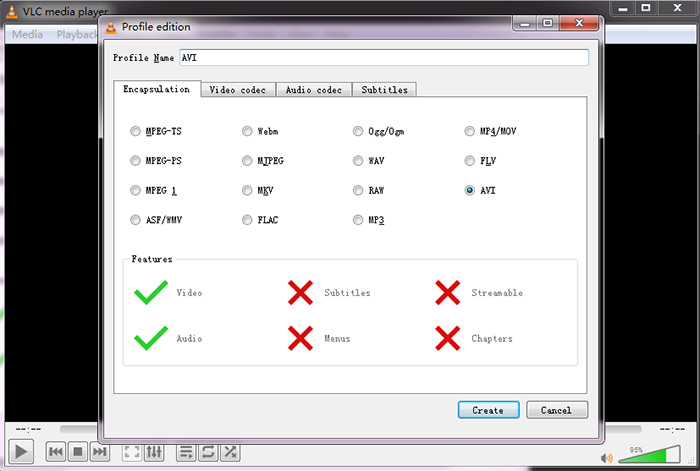Screen dimensions: 700x471
Task: Click the red X beside Menus
Action: 300,338
